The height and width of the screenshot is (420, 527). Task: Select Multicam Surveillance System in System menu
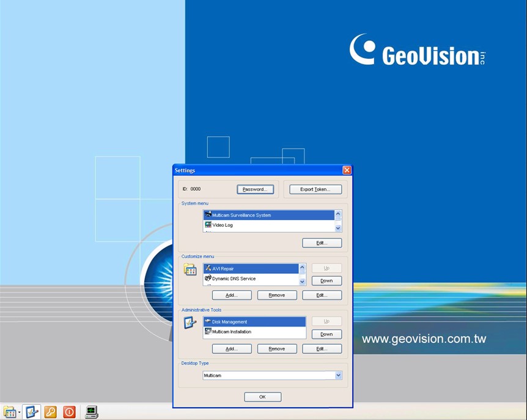point(269,215)
